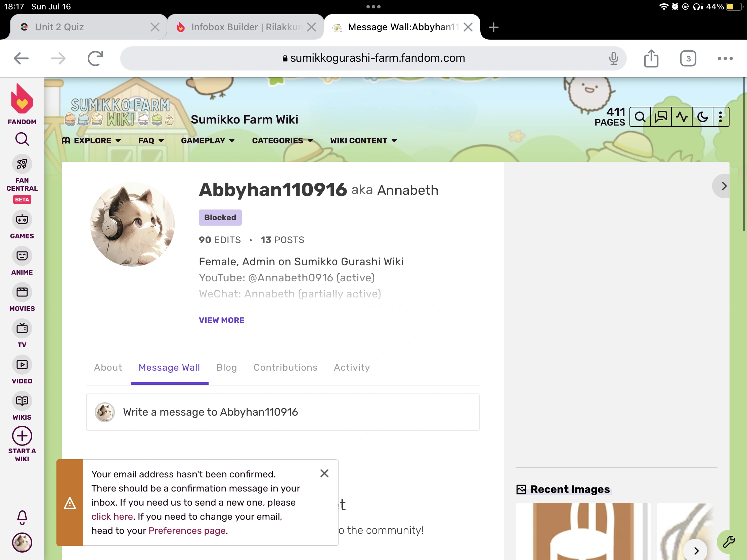Click the Start a Wiki plus icon
This screenshot has width=747, height=560.
[21, 436]
